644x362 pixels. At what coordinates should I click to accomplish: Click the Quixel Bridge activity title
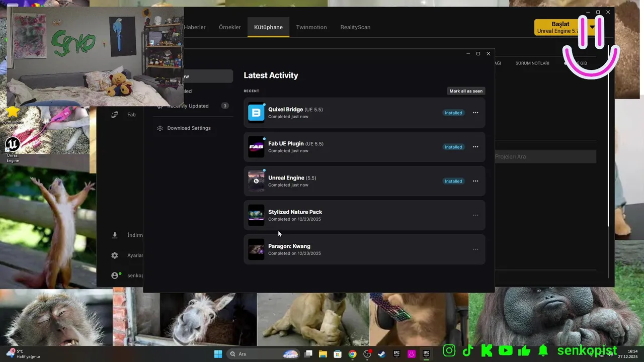click(x=285, y=110)
